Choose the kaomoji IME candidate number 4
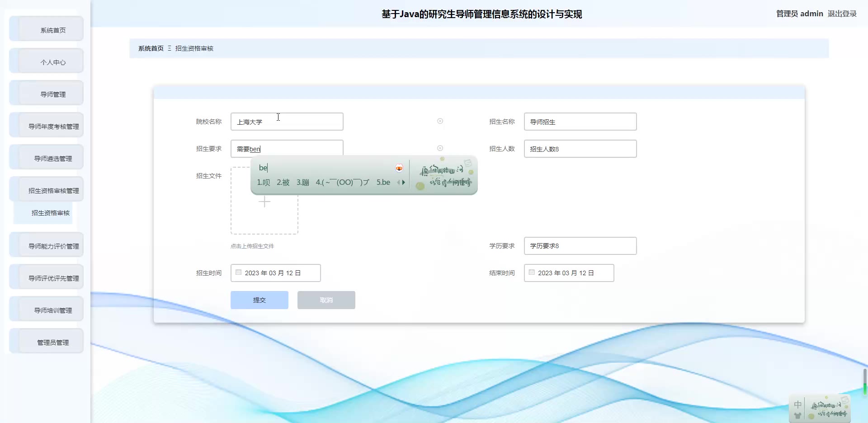This screenshot has width=868, height=423. pos(342,183)
